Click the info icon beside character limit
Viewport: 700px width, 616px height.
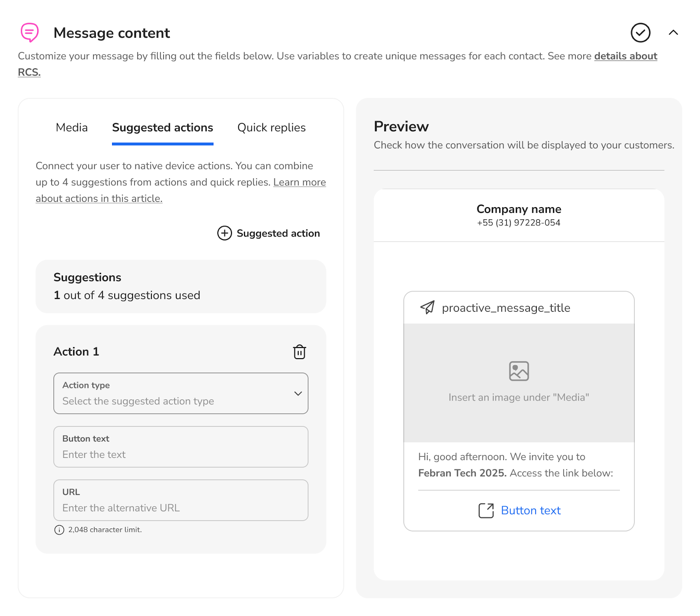click(59, 530)
